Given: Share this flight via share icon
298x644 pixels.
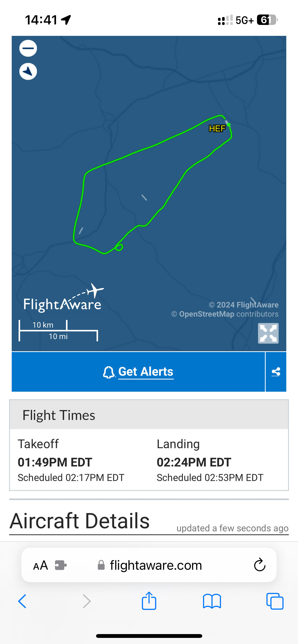Looking at the screenshot, I should 276,372.
